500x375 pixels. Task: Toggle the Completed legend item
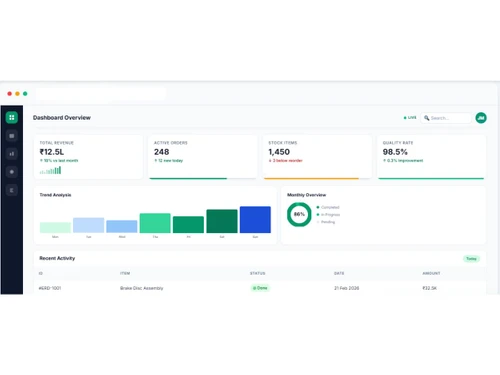328,207
